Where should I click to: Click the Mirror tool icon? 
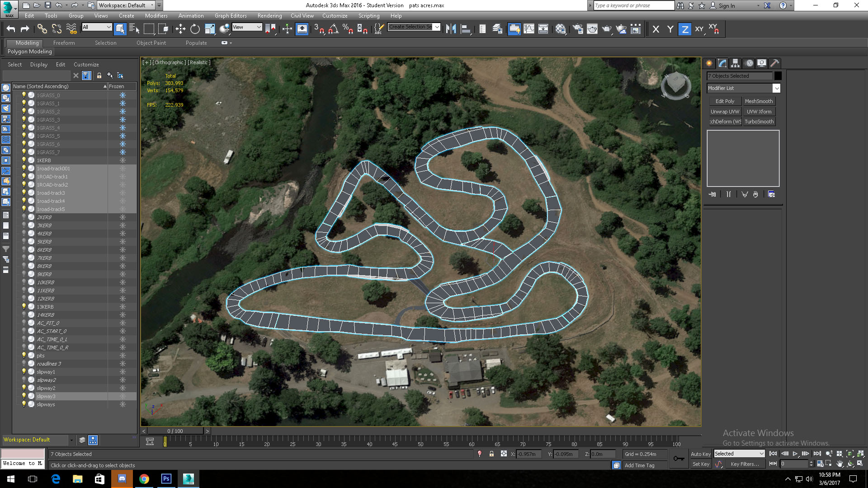451,29
